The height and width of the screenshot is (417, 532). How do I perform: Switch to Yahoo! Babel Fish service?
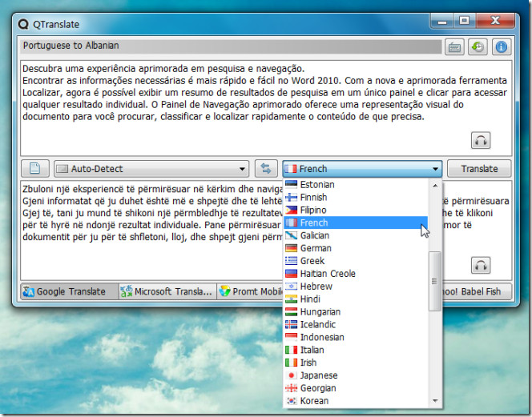click(477, 291)
